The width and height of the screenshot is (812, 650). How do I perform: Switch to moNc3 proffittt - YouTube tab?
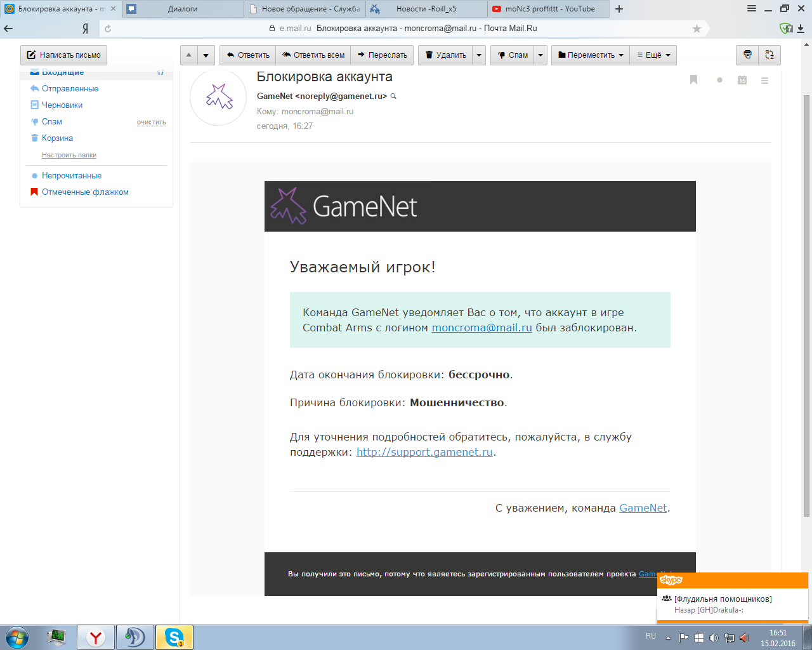click(x=549, y=9)
